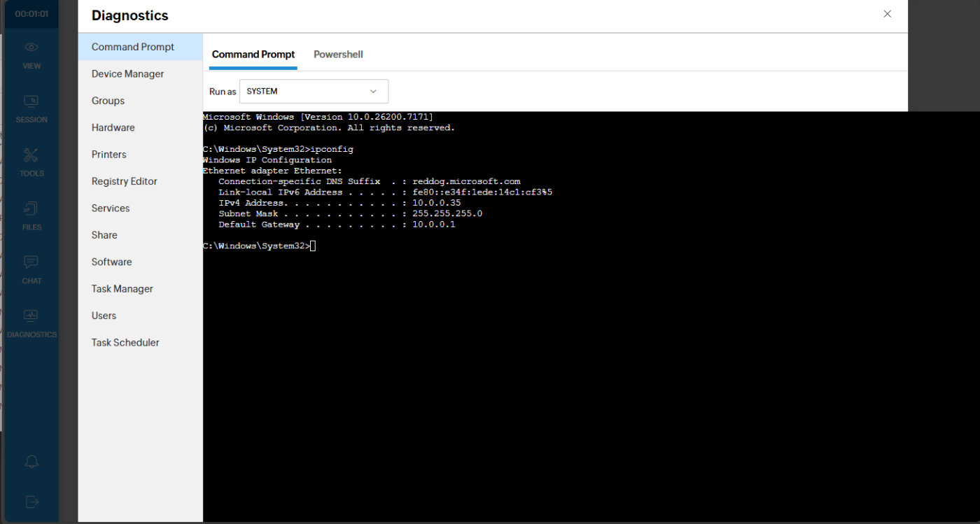This screenshot has height=524, width=980.
Task: Open the Chat bubble icon
Action: pos(31,262)
